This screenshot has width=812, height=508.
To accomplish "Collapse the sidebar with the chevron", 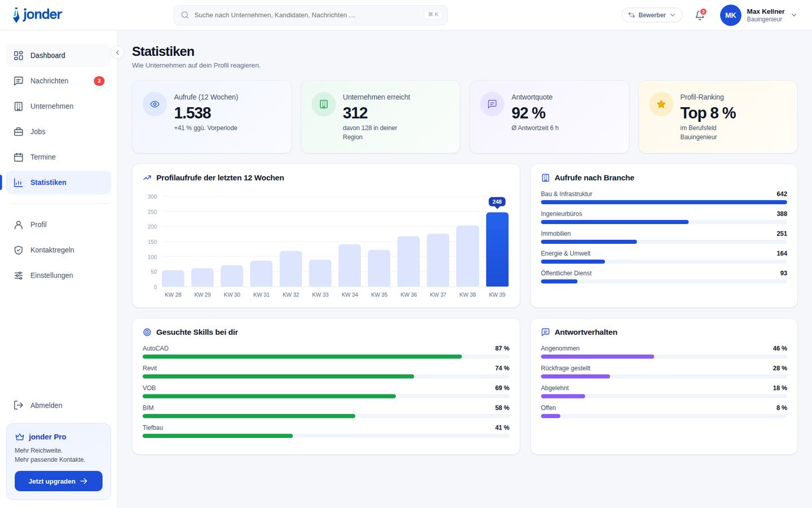I will 117,52.
